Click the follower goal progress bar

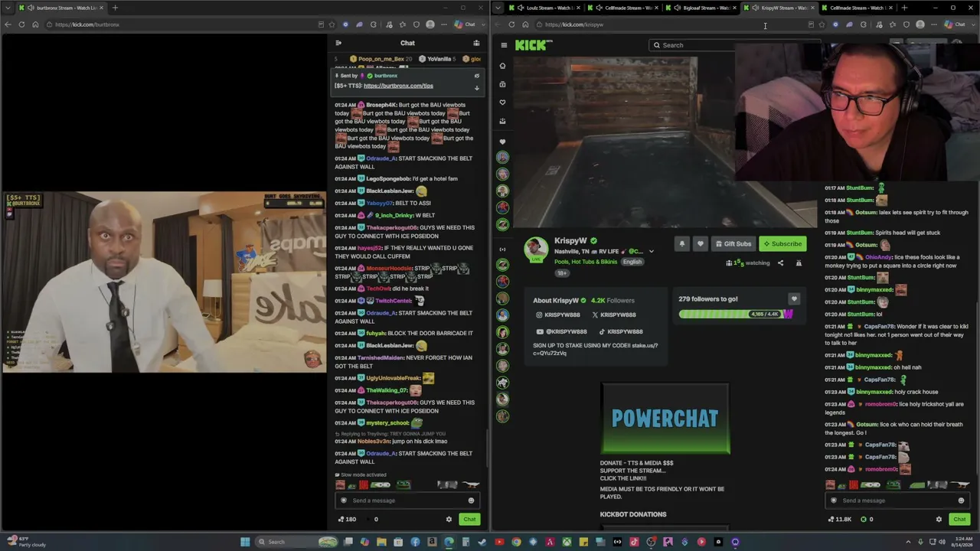click(x=736, y=314)
